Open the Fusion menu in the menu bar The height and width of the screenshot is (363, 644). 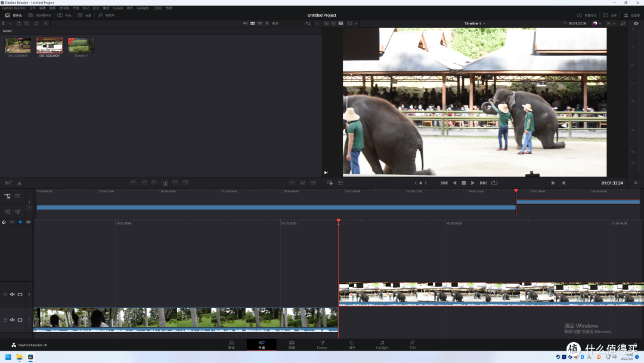(118, 8)
